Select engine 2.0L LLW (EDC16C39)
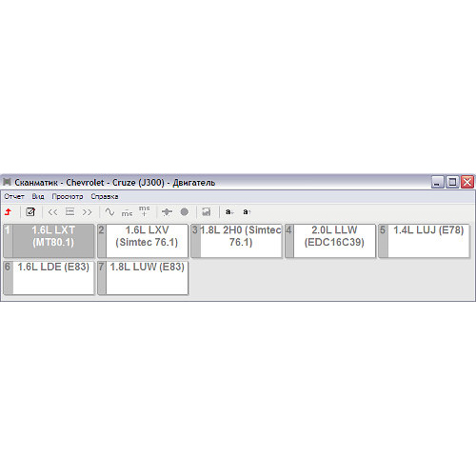Screen dimensions: 476x476 coord(330,241)
